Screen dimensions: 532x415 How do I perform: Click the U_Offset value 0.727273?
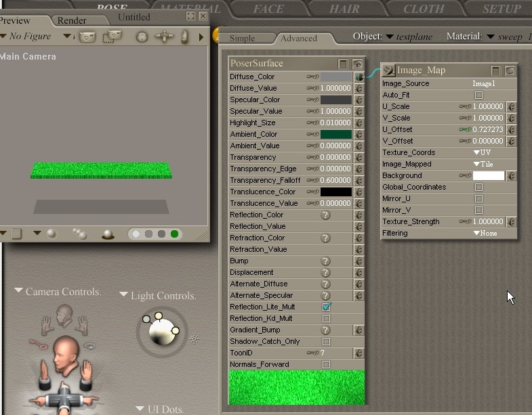point(488,129)
